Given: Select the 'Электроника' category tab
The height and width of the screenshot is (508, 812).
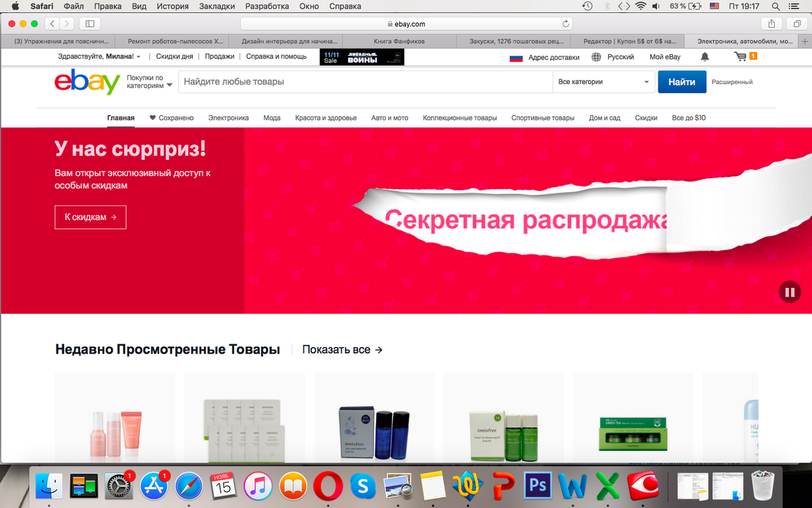Looking at the screenshot, I should 229,118.
